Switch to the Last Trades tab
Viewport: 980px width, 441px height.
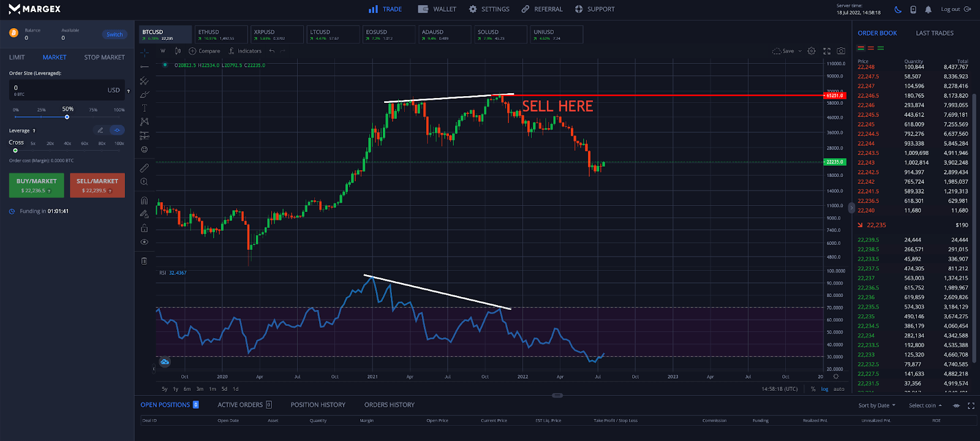click(934, 33)
